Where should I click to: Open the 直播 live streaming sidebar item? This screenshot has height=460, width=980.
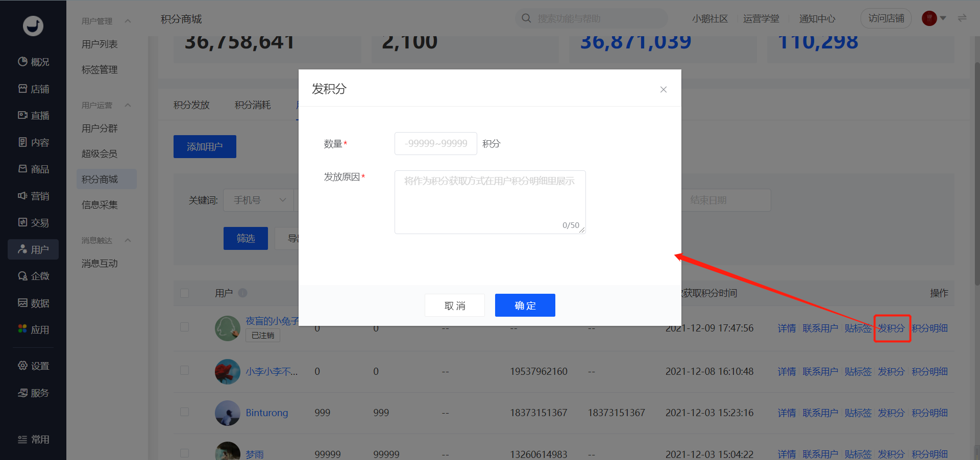click(x=33, y=116)
